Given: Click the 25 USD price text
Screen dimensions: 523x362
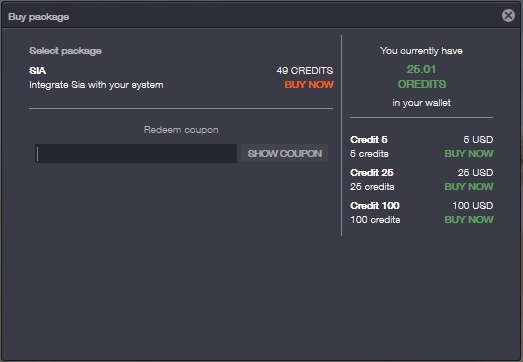Looking at the screenshot, I should click(475, 172).
